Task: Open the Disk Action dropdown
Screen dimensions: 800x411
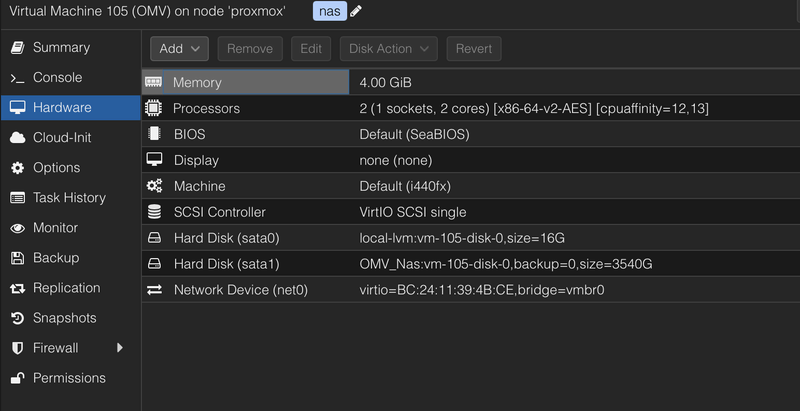Action: (388, 48)
